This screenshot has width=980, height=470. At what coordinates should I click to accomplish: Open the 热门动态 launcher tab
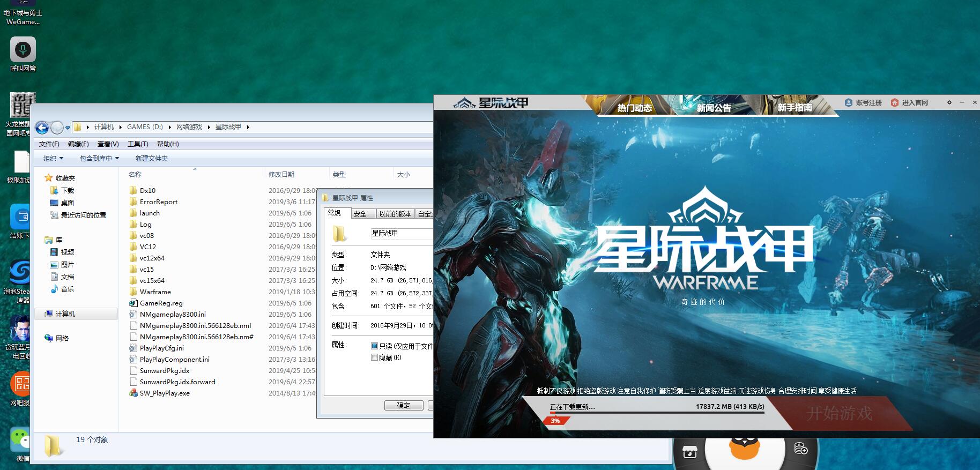coord(634,108)
